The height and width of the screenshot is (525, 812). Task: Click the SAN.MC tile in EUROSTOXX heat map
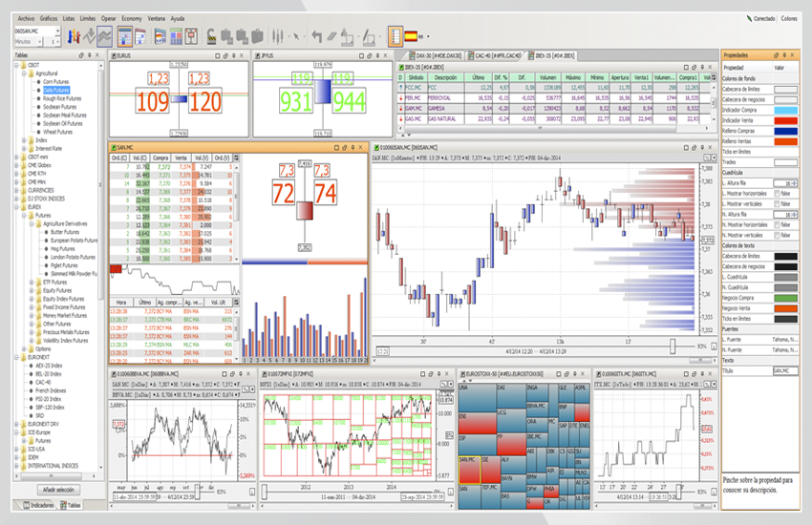(x=470, y=470)
